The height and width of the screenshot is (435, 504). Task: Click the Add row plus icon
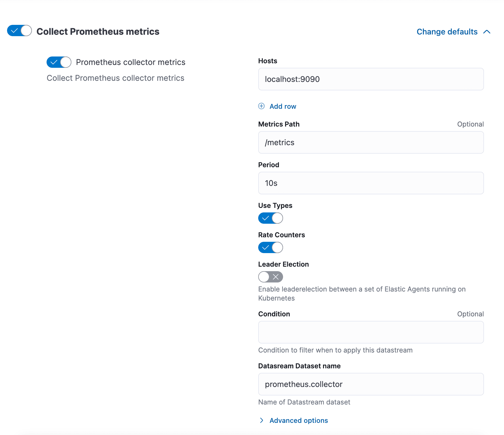[x=261, y=106]
